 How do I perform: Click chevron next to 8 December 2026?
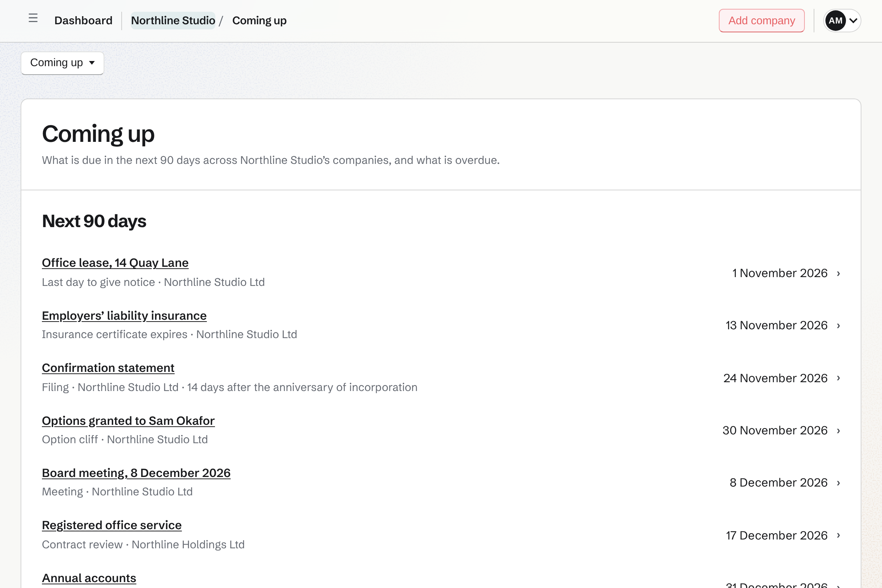click(839, 483)
